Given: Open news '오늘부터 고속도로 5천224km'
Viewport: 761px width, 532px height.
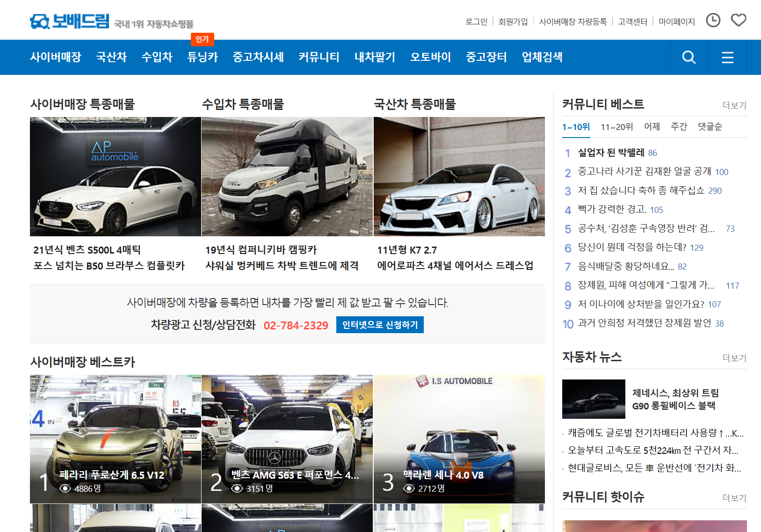Looking at the screenshot, I should pos(653,450).
